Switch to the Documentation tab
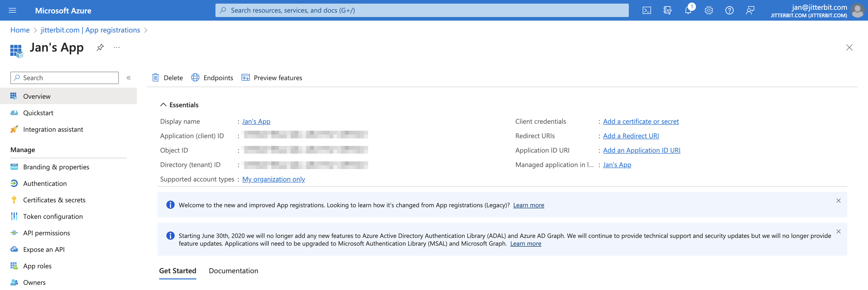Image resolution: width=868 pixels, height=290 pixels. point(233,270)
